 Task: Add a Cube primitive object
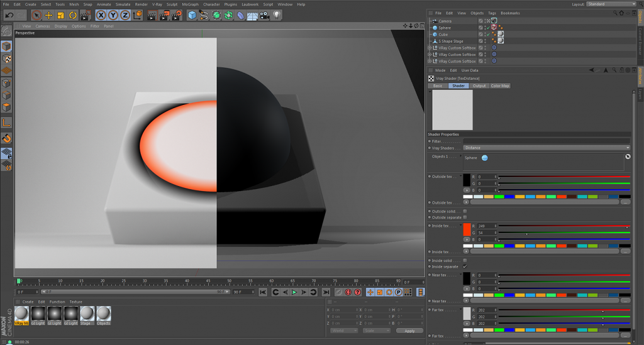coord(192,16)
